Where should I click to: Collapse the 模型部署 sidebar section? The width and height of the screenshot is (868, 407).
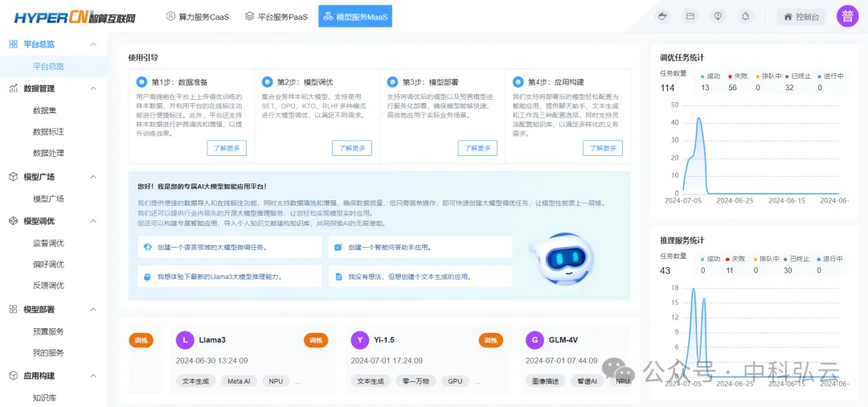(x=93, y=310)
